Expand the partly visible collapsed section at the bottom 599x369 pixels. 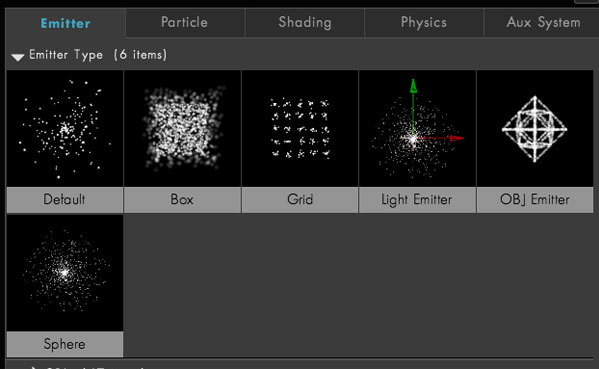click(x=34, y=367)
